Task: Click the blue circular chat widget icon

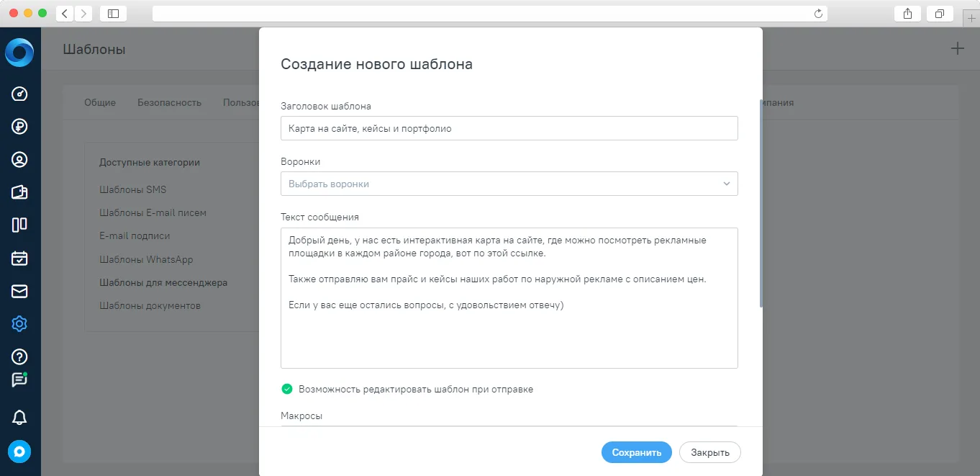Action: pyautogui.click(x=19, y=452)
